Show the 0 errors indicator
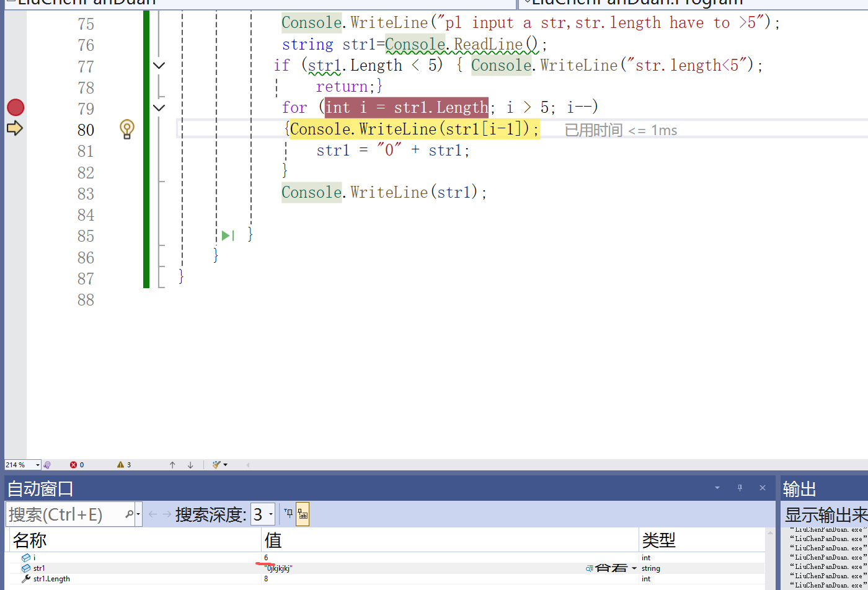 coord(77,464)
